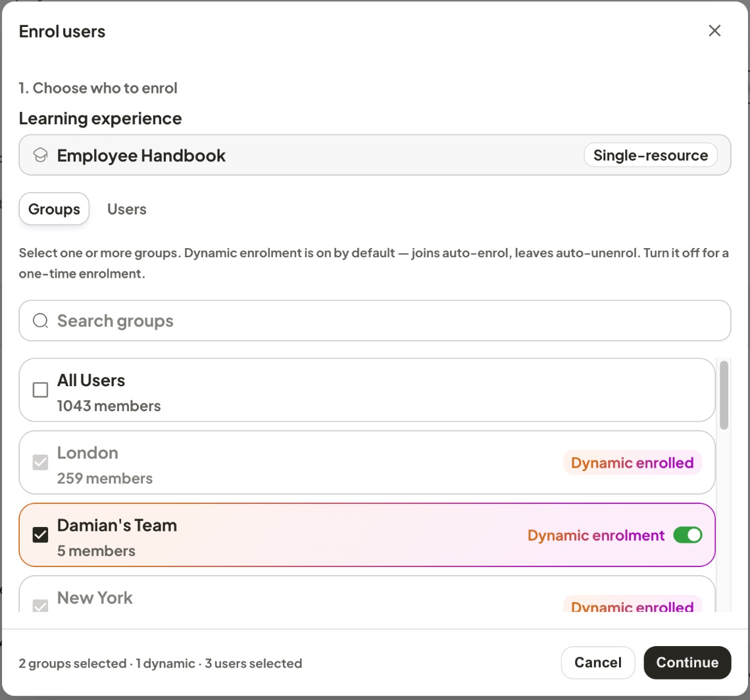
Task: Focus the Search groups input field
Action: [x=375, y=320]
